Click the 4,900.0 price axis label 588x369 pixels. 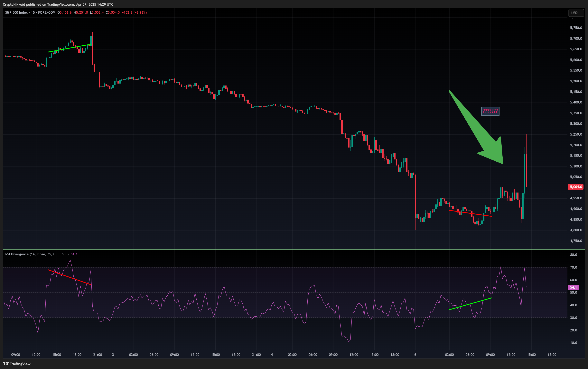pos(576,209)
